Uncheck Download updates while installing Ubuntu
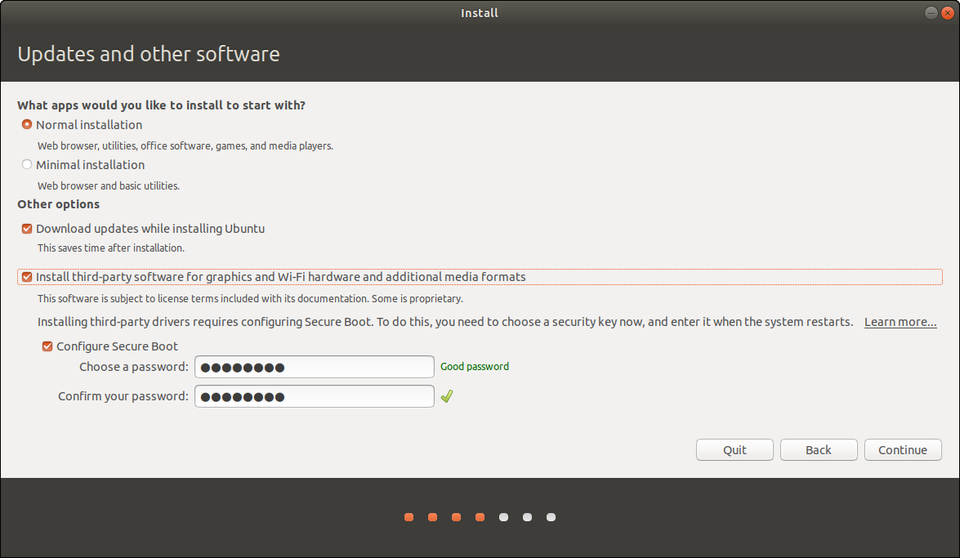The image size is (960, 558). [27, 229]
